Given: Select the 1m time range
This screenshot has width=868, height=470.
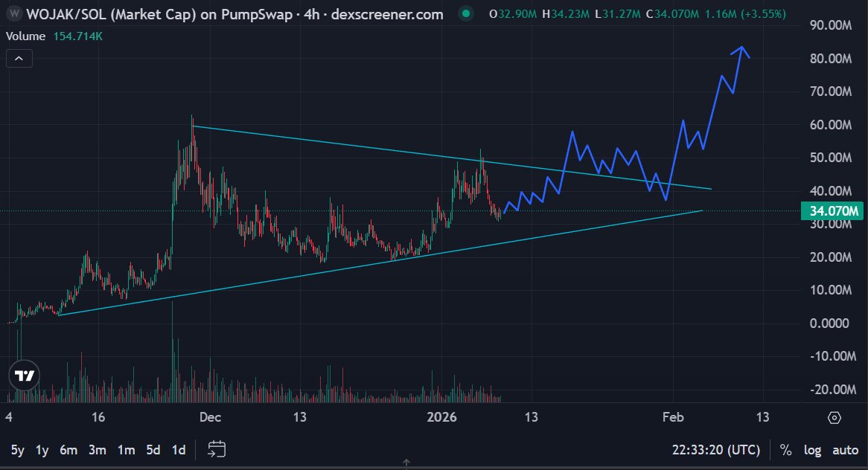Looking at the screenshot, I should tap(127, 450).
